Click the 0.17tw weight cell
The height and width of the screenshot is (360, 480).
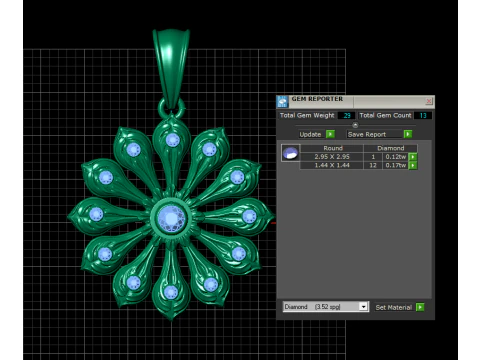click(x=395, y=165)
